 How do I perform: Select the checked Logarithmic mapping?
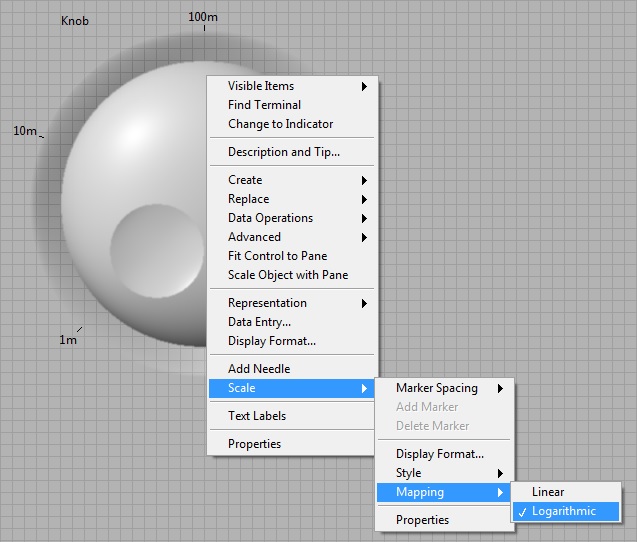(566, 512)
